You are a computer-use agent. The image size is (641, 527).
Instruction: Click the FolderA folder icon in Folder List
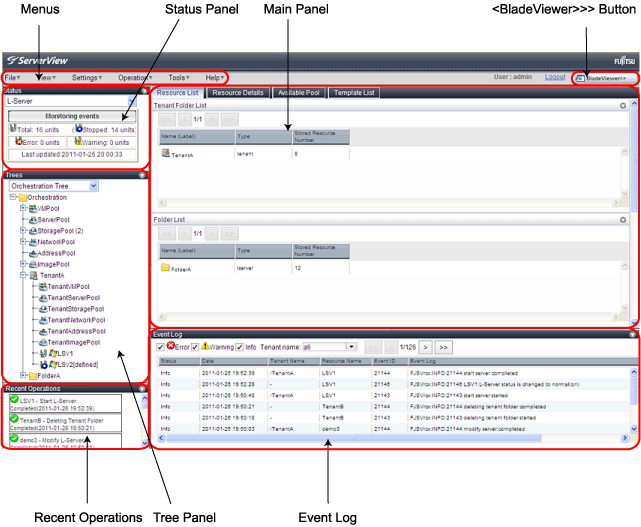[x=165, y=268]
